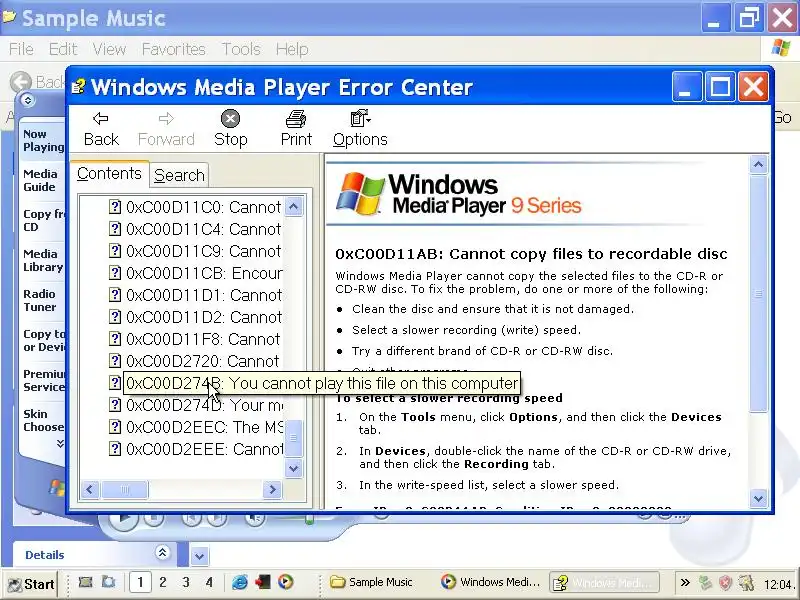Click the red security shield tray icon

726,583
